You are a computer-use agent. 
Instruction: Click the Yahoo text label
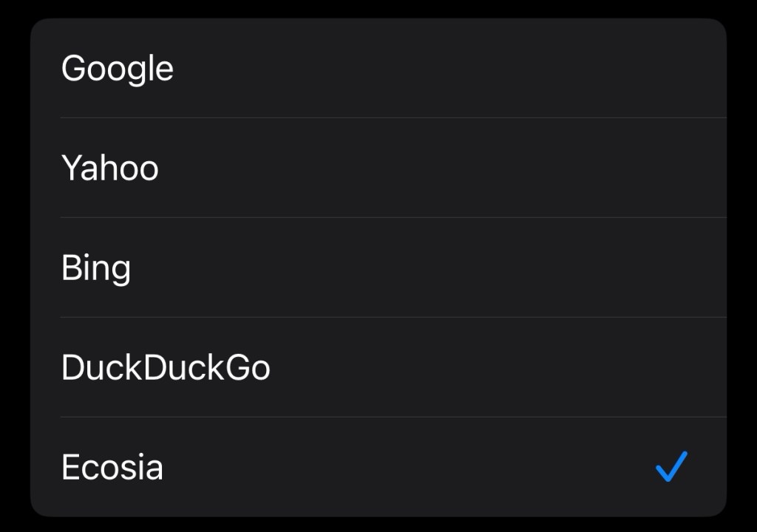coord(109,168)
